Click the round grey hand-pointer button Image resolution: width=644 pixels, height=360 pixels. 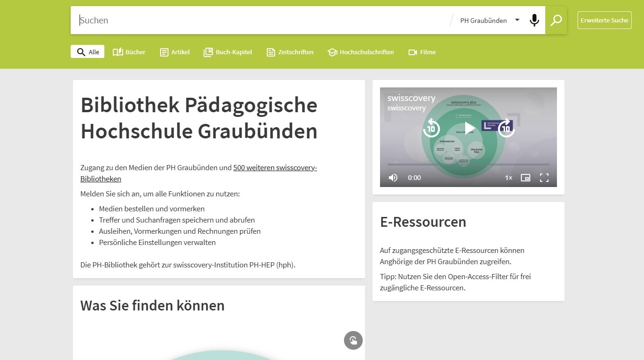[x=353, y=340]
